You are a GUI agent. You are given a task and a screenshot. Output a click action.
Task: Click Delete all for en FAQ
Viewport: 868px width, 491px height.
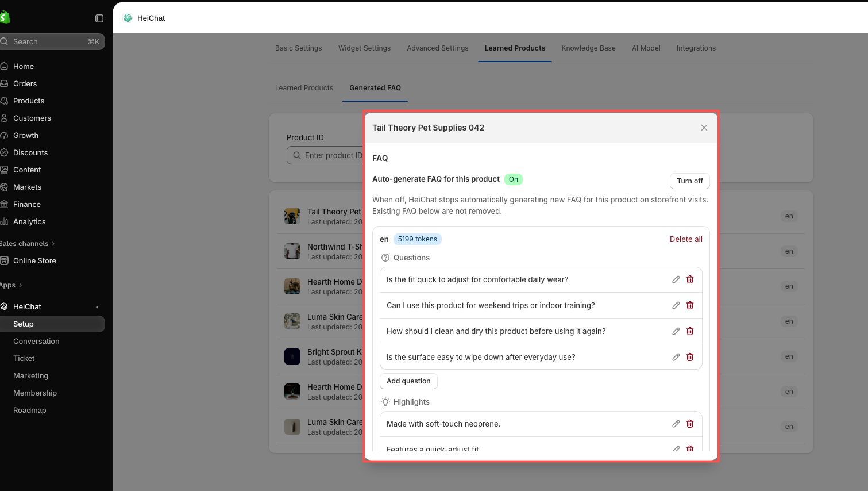point(686,239)
